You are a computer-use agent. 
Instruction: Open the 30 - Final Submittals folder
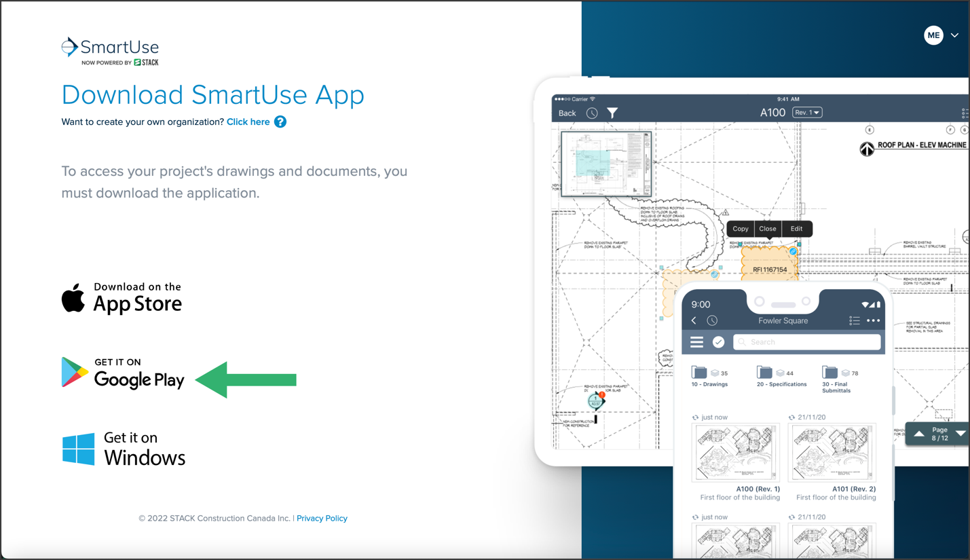point(840,379)
